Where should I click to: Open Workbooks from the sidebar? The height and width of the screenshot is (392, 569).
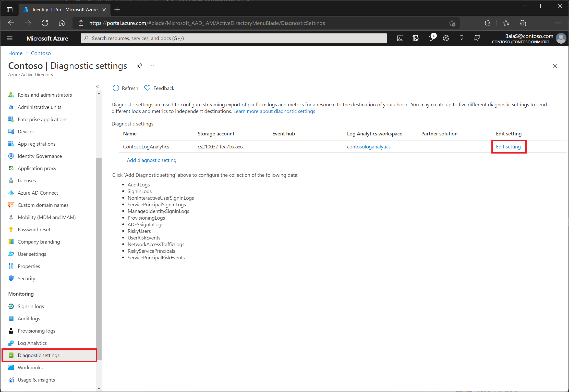30,368
